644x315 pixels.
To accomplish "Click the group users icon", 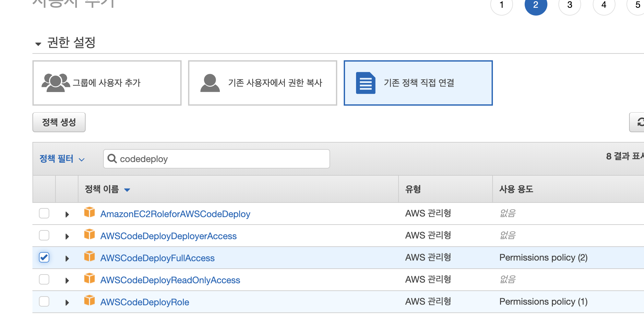I will [56, 83].
